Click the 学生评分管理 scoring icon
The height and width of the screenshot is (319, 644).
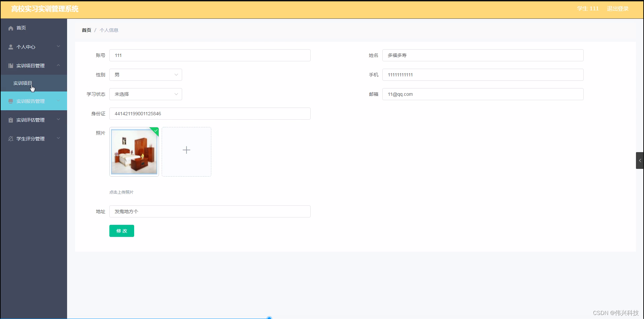tap(10, 138)
